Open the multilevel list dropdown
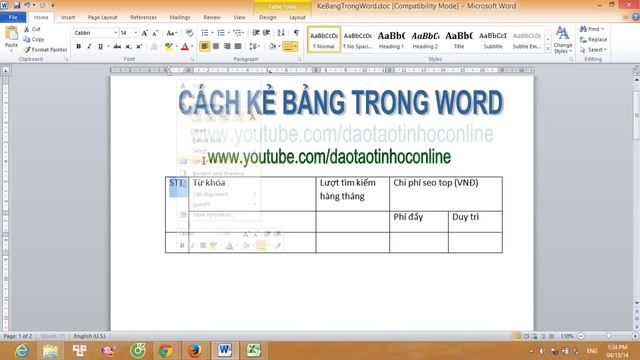Image resolution: width=640 pixels, height=360 pixels. (x=239, y=33)
